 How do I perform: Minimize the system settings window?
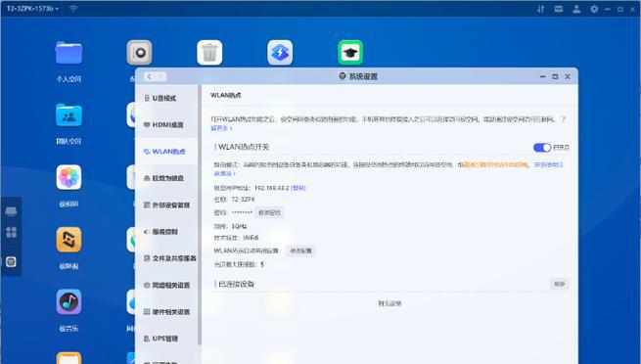pos(542,76)
